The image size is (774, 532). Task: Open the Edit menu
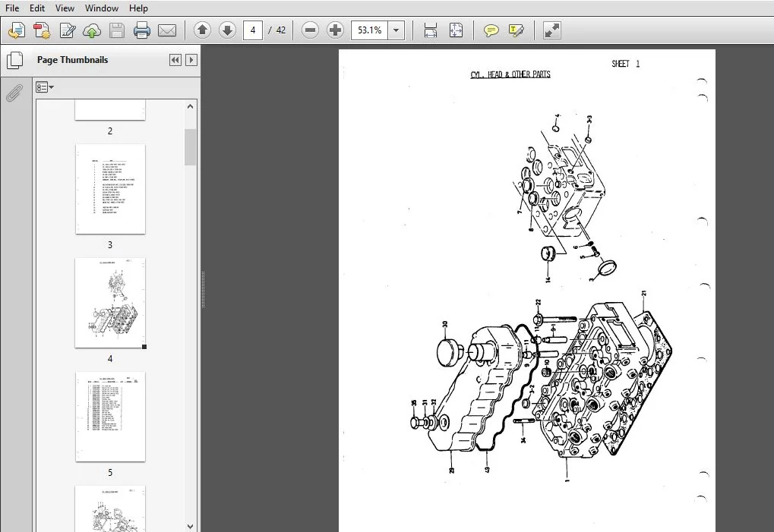[x=37, y=8]
